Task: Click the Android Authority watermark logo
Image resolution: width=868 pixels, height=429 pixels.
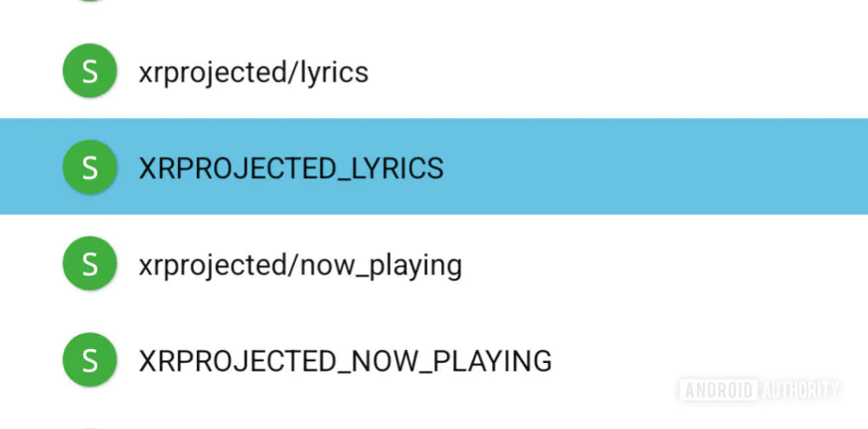Action: (760, 390)
